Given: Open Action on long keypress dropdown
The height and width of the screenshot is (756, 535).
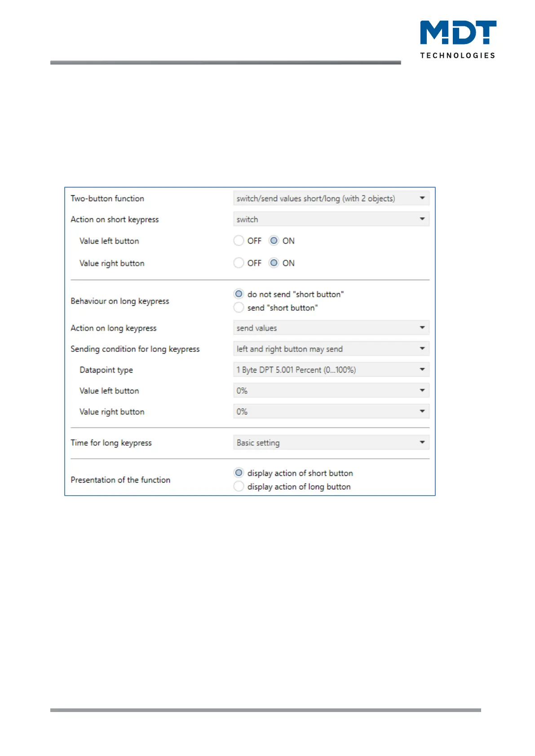Looking at the screenshot, I should click(x=331, y=328).
